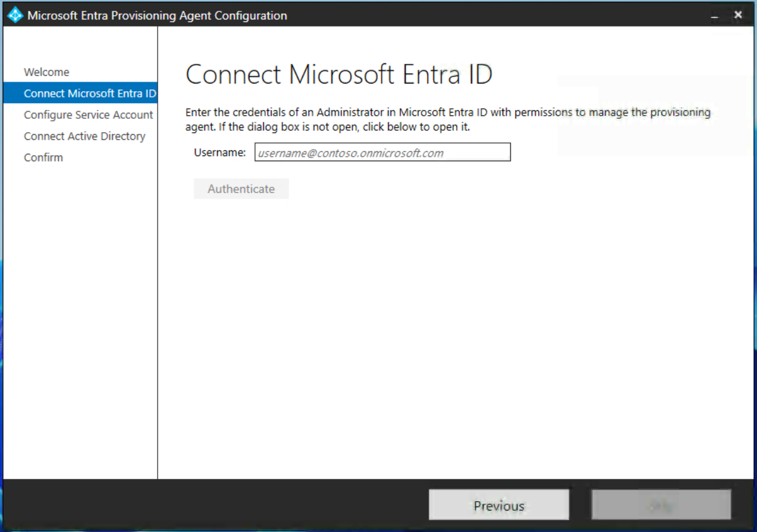The image size is (757, 532).
Task: Click the divider between sidebar and content
Action: [158, 285]
